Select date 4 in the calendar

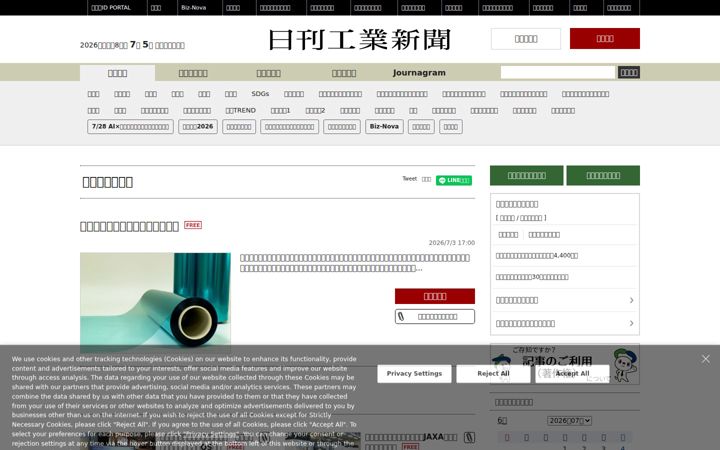(622, 448)
